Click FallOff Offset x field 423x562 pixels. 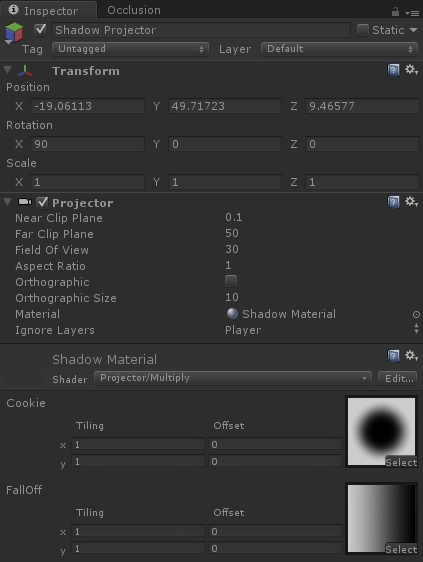(276, 531)
